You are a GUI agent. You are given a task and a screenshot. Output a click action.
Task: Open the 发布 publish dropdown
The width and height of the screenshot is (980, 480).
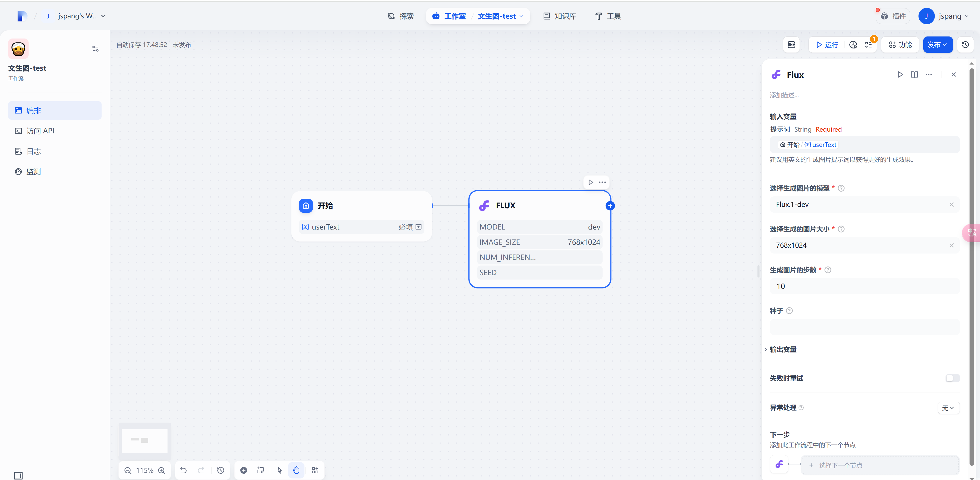click(x=937, y=45)
